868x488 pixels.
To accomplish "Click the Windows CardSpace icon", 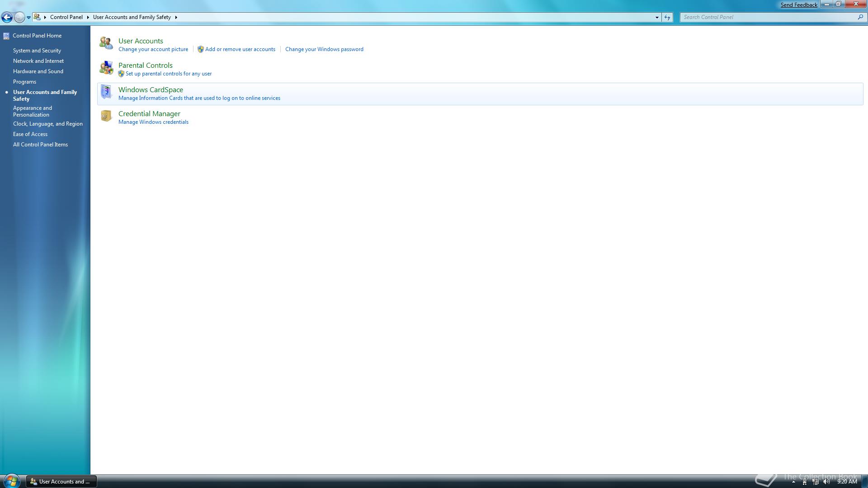I will tap(106, 92).
